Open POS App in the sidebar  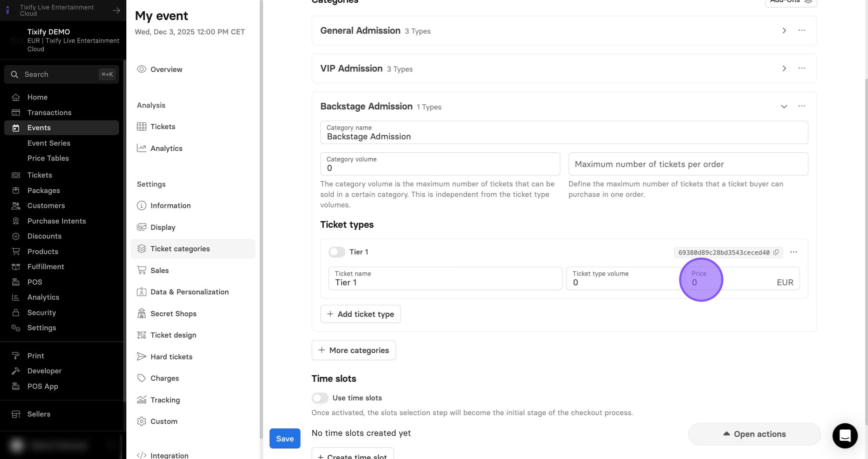coord(61,386)
